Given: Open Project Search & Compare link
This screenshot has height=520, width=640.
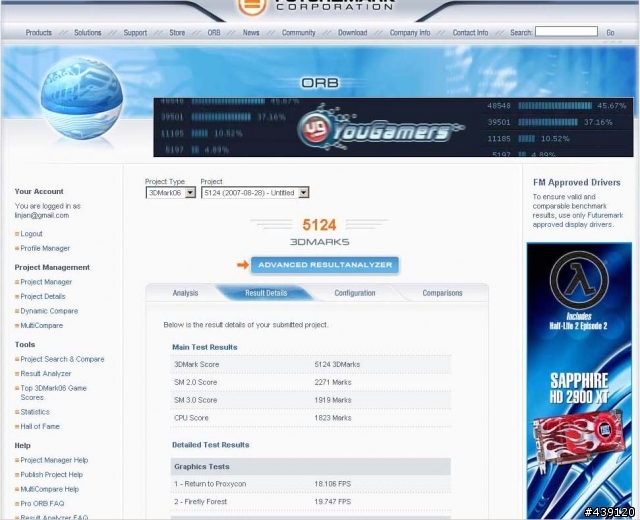Looking at the screenshot, I should click(x=62, y=359).
